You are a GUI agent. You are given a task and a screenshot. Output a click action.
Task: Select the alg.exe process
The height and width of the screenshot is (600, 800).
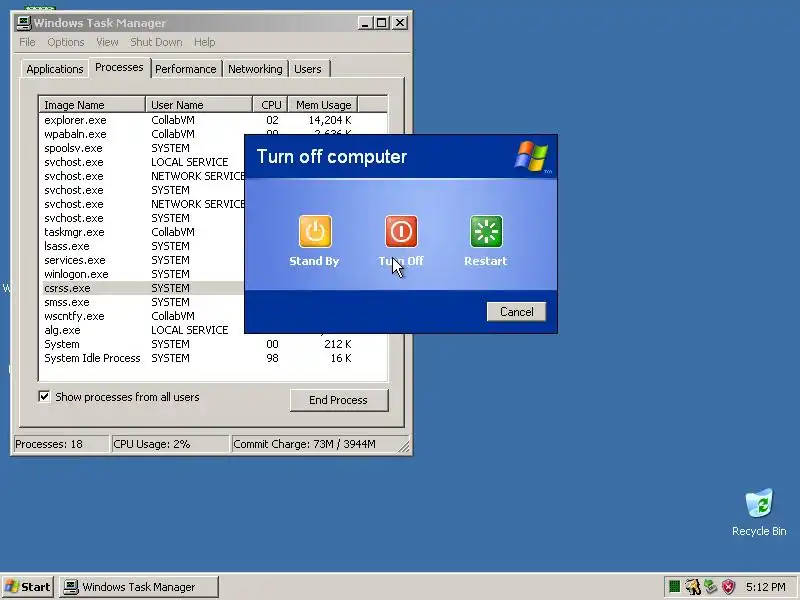coord(62,330)
